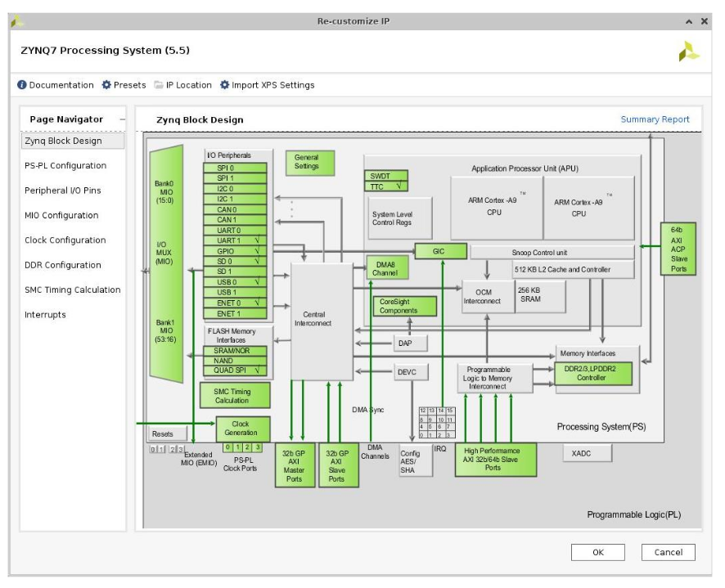Select SMC Timing Calculation page
This screenshot has height=588, width=725.
(73, 290)
